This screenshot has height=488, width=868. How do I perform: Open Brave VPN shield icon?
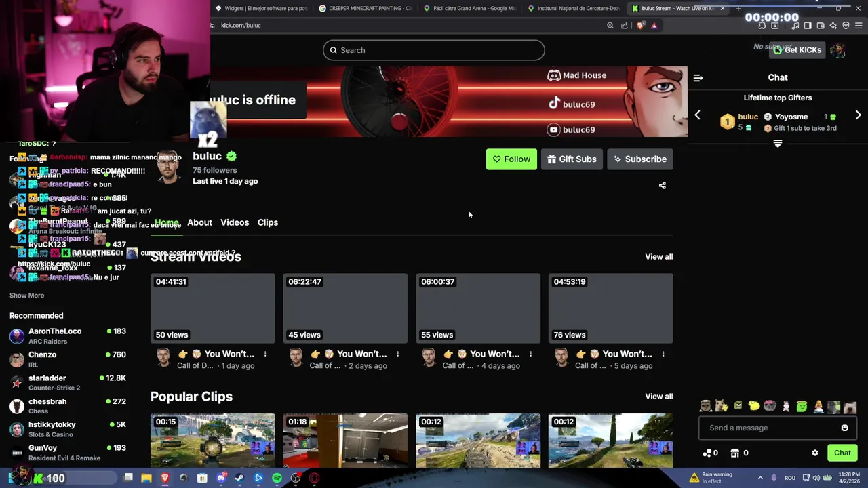click(846, 26)
